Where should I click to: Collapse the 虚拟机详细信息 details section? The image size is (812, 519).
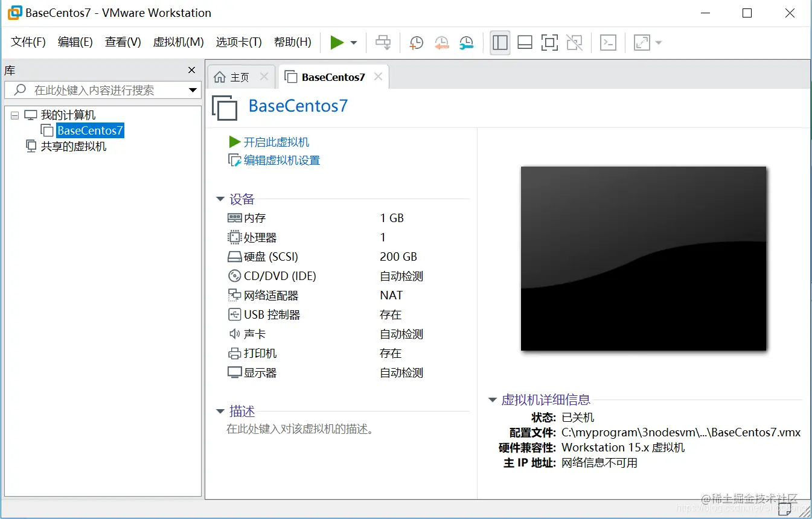492,400
